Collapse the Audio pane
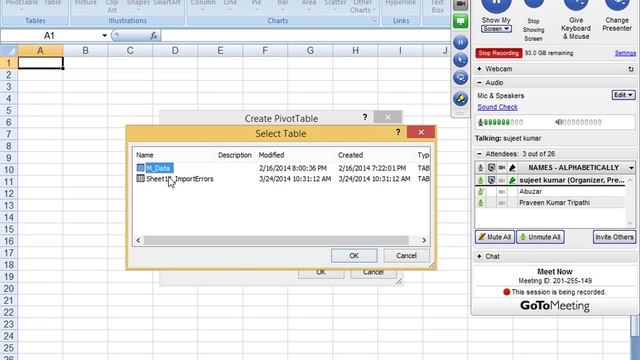 (x=479, y=82)
